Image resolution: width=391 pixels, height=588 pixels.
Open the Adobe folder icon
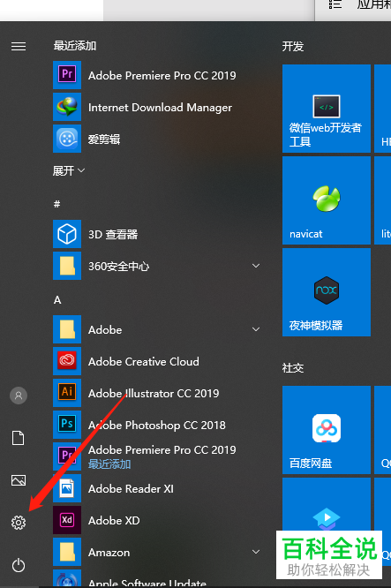point(67,329)
